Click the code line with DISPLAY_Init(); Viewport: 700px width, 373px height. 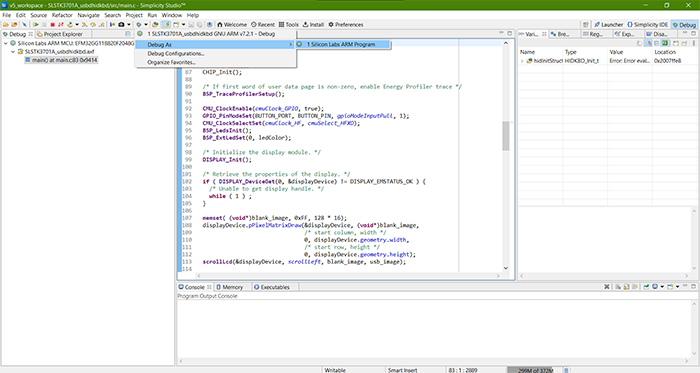click(x=227, y=160)
